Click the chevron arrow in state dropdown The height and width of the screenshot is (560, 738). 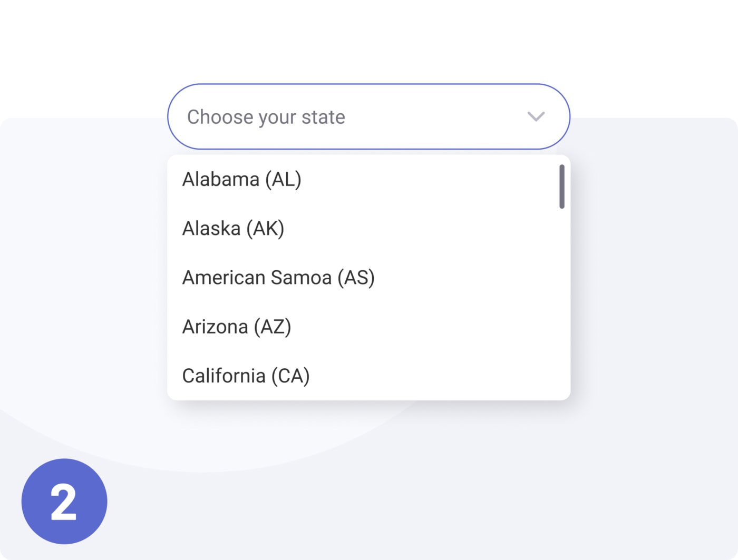click(x=536, y=116)
